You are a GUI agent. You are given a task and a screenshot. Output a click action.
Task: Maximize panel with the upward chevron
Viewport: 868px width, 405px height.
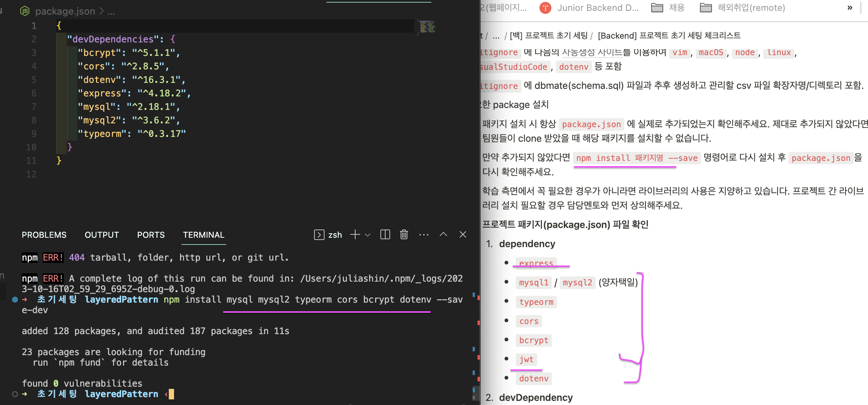point(443,235)
